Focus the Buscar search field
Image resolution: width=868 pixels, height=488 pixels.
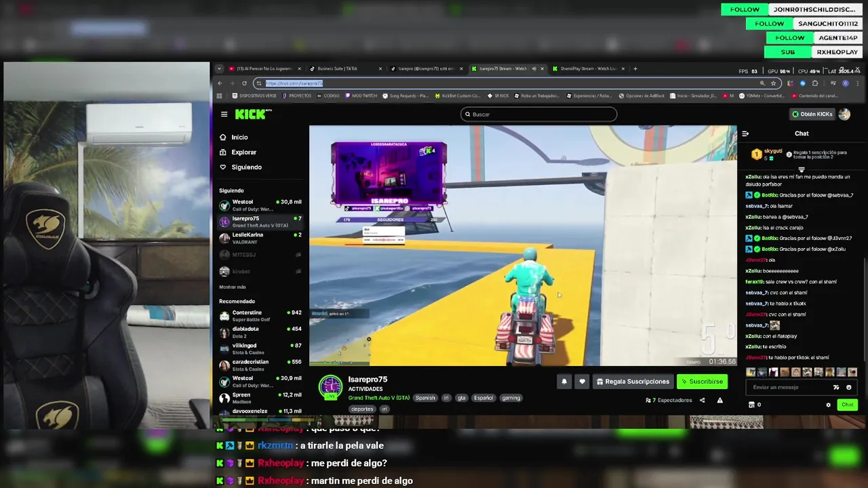click(x=538, y=114)
